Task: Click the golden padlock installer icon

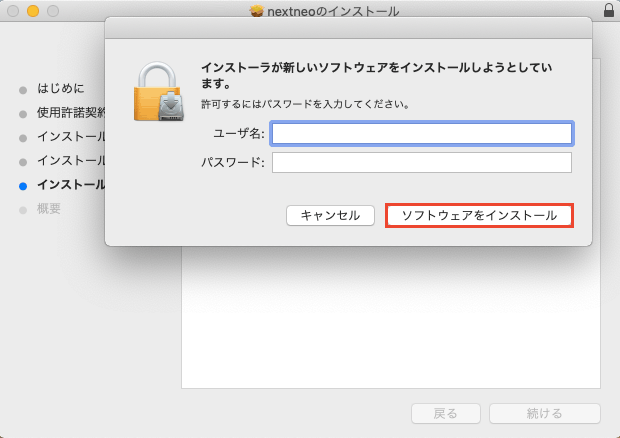Action: click(159, 91)
